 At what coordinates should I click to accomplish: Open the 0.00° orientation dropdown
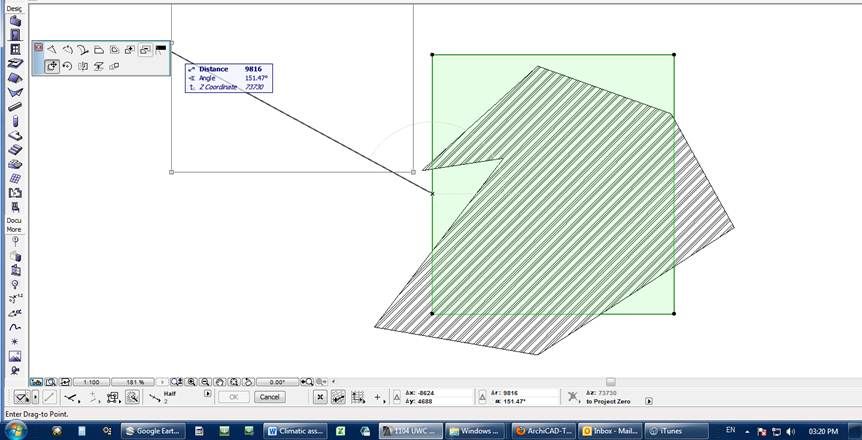coord(278,382)
